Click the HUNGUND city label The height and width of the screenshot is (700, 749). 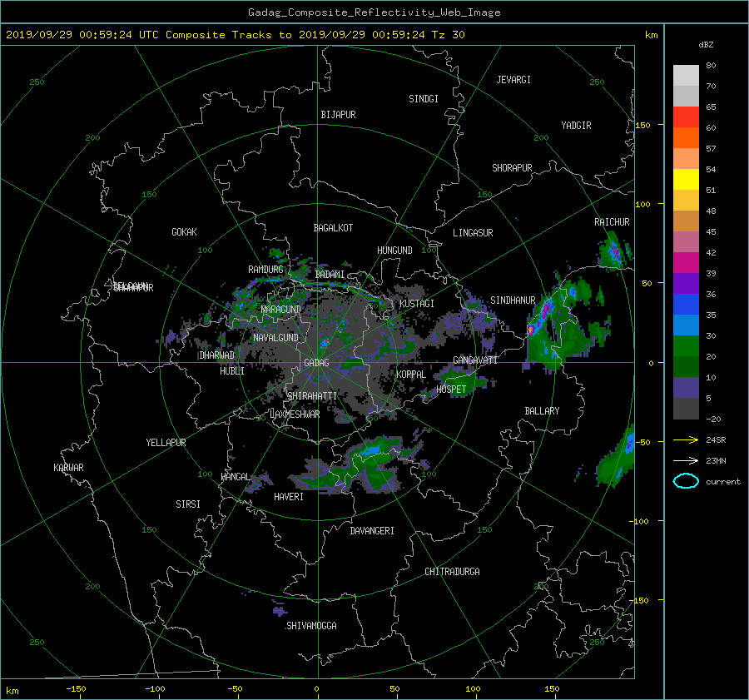point(394,251)
